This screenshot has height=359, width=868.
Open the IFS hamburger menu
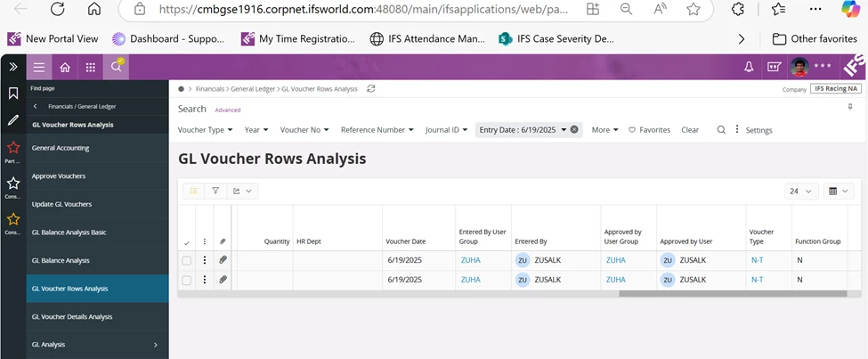click(39, 68)
